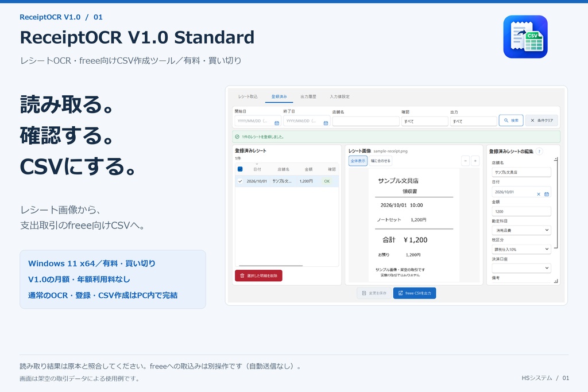Screen dimensions: 588x392
Task: Click the sample-receipt.png file name
Action: click(x=390, y=151)
